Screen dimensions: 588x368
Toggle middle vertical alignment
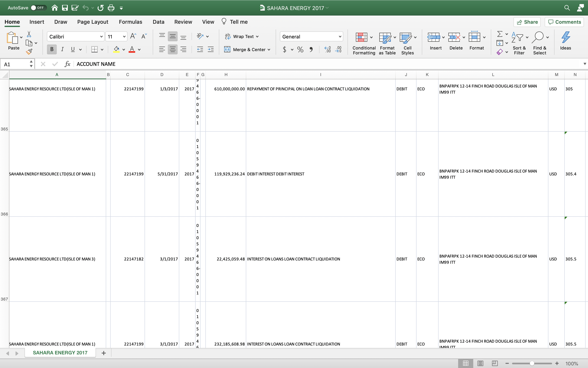point(173,36)
